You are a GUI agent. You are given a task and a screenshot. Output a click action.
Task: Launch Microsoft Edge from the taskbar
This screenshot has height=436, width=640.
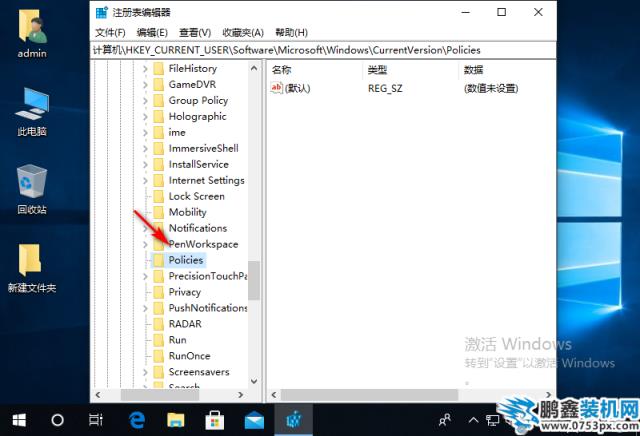[136, 420]
